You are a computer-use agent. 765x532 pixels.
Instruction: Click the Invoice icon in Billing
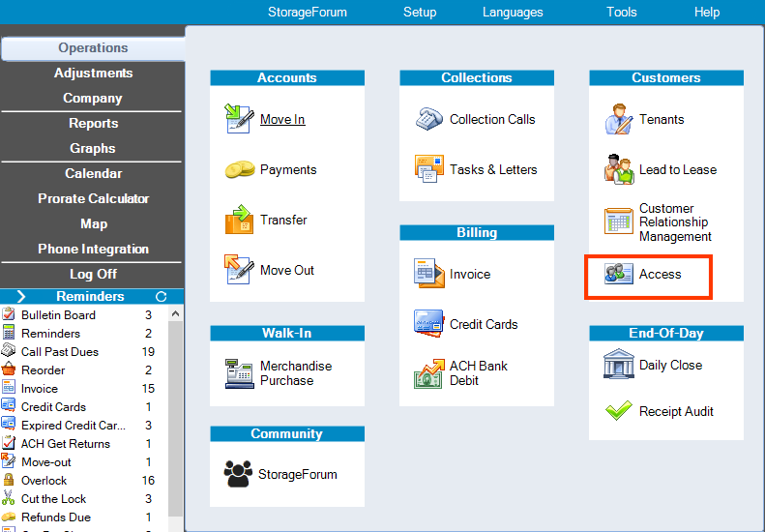coord(428,274)
